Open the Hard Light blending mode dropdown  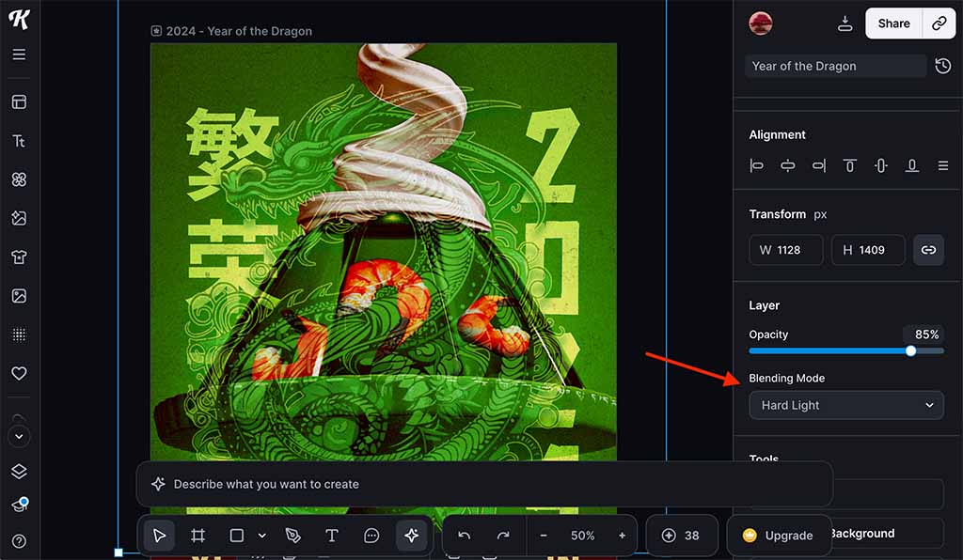845,405
